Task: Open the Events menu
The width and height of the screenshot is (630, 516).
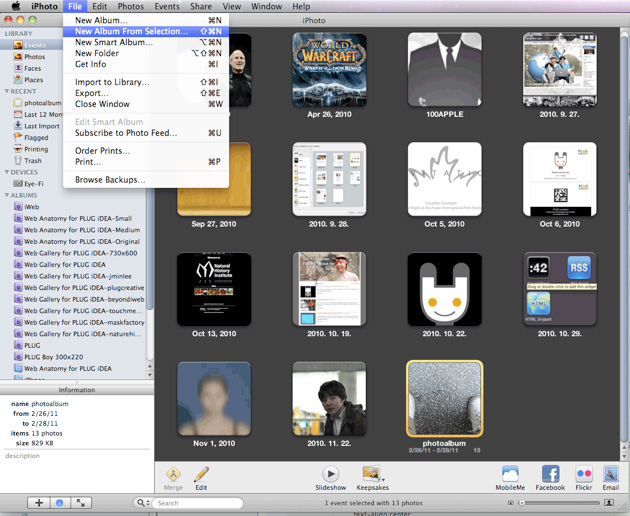Action: click(167, 6)
